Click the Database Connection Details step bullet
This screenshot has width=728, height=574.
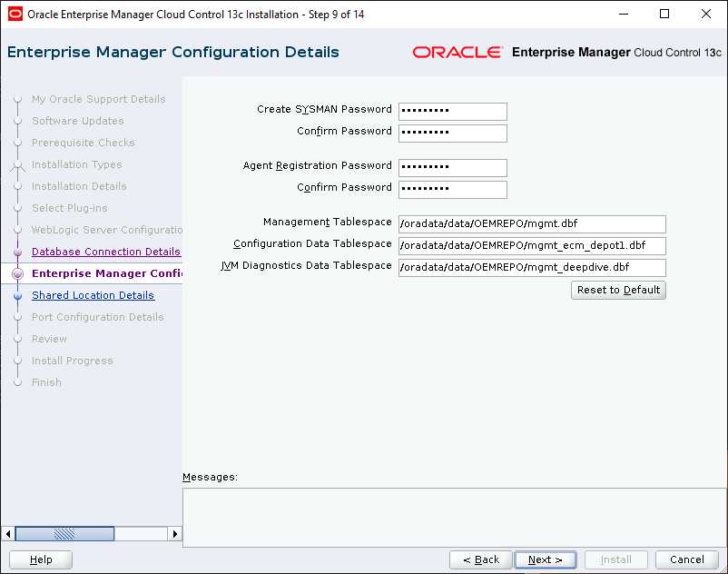click(x=17, y=252)
